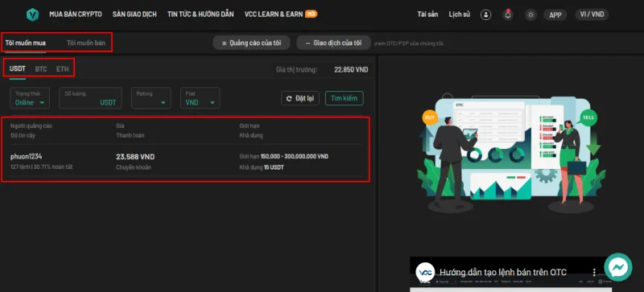Screen dimensions: 644x292
Task: Select the ETH coin tab
Action: click(x=63, y=69)
